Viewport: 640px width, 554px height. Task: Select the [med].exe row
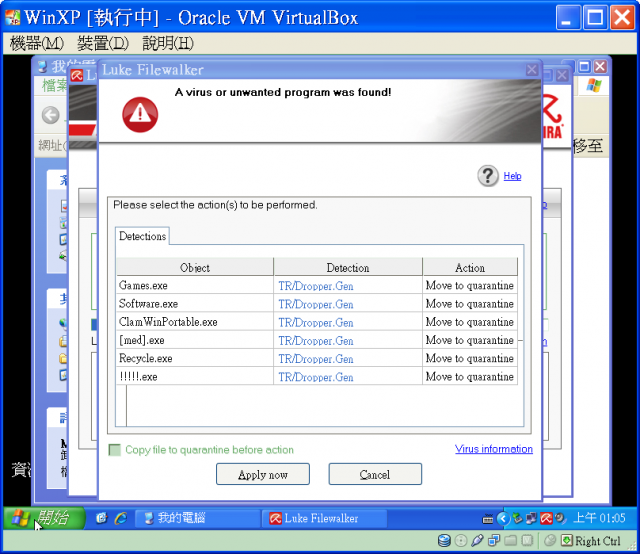(317, 340)
